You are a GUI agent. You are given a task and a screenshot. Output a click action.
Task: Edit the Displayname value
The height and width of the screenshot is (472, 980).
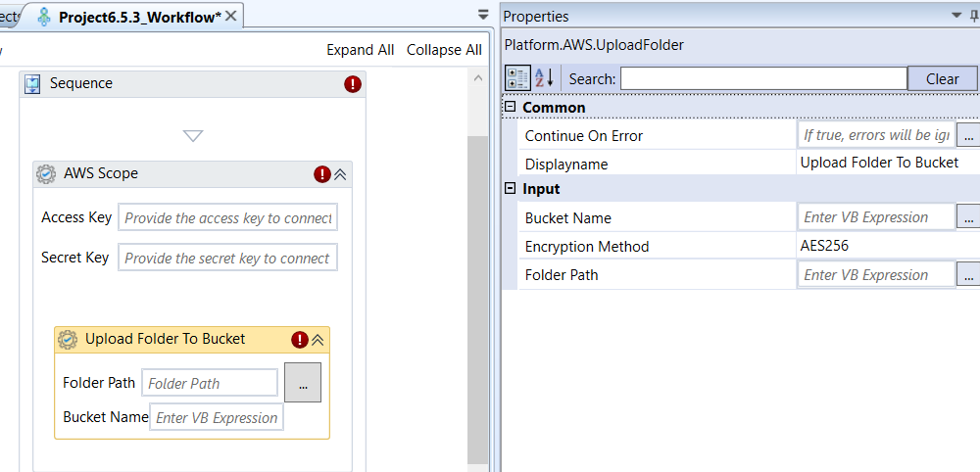coord(888,163)
